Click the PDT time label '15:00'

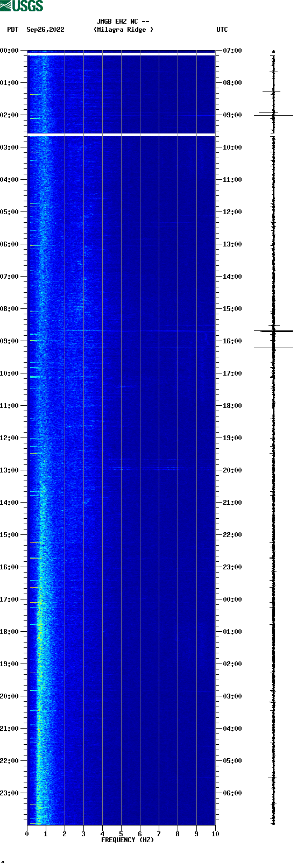[10, 535]
